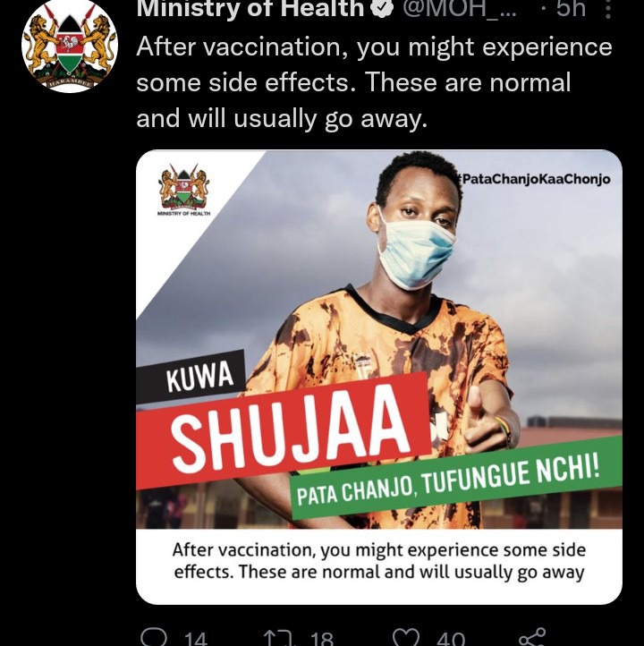Viewport: 644px width, 646px height.
Task: Click the verified badge beside Ministry of Health
Action: (383, 8)
